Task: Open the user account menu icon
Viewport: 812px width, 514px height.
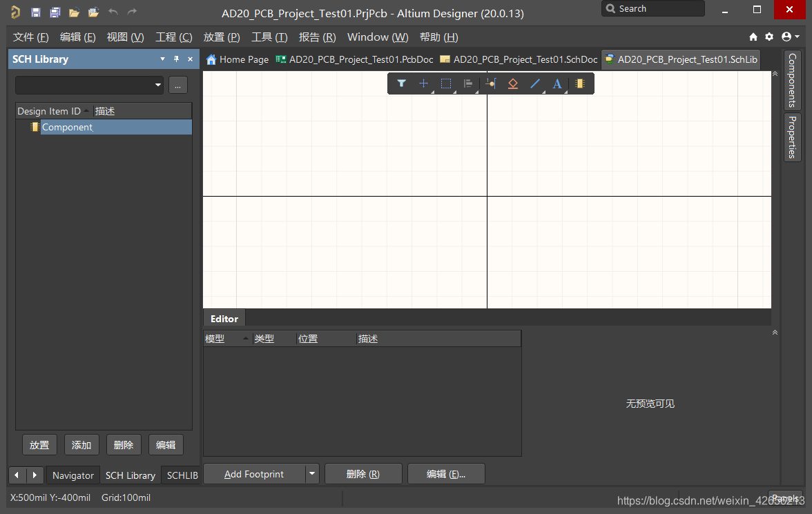Action: click(x=790, y=37)
